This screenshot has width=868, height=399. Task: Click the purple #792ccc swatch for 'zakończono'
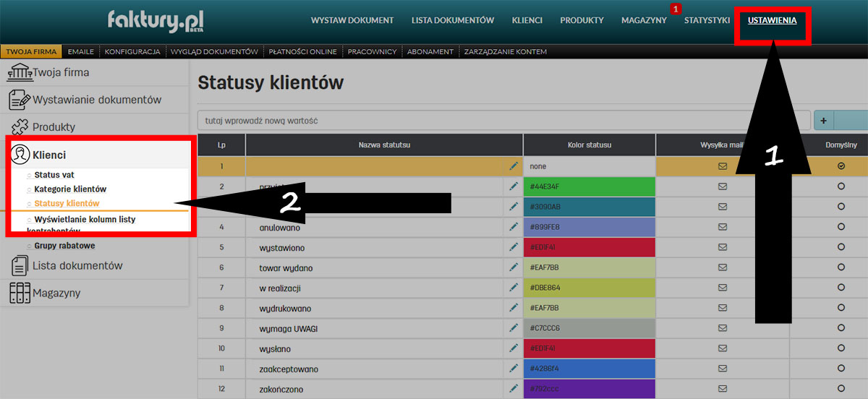(x=589, y=389)
